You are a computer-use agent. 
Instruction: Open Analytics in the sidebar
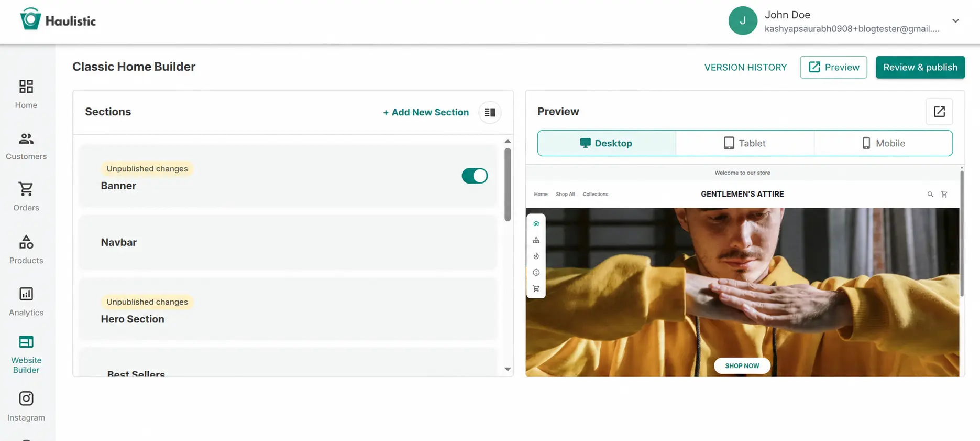point(26,302)
